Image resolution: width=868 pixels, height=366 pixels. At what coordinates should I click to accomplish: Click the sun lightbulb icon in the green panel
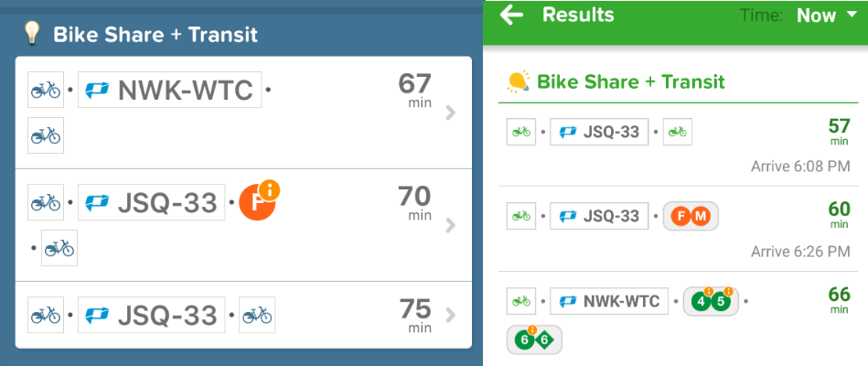coord(519,81)
